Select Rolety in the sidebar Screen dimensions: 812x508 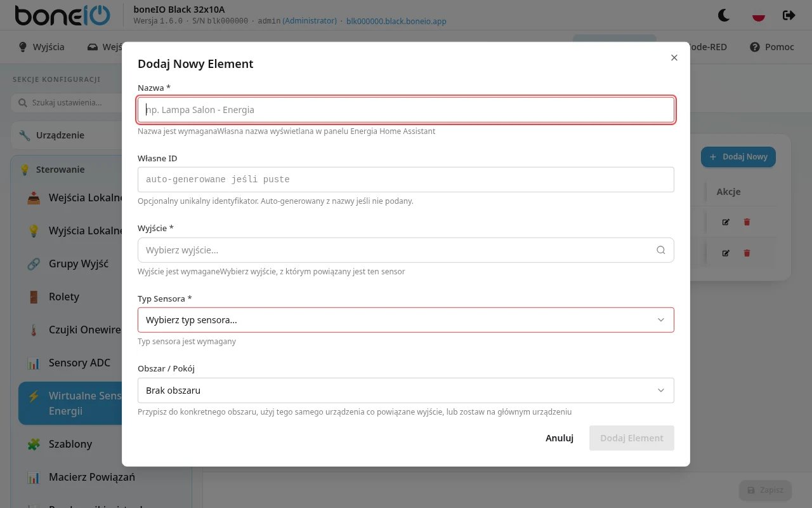pyautogui.click(x=70, y=297)
